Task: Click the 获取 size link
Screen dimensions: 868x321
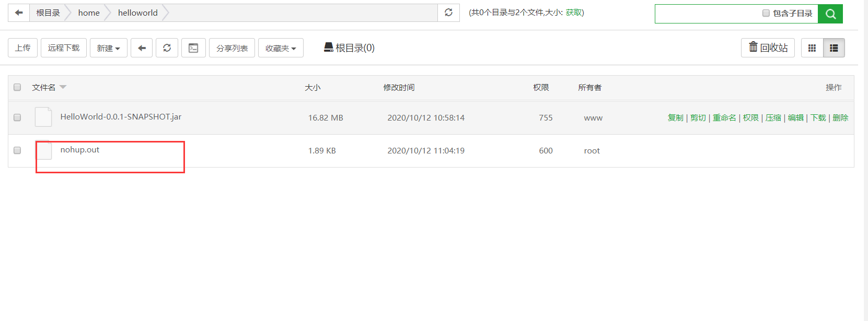Action: point(573,13)
